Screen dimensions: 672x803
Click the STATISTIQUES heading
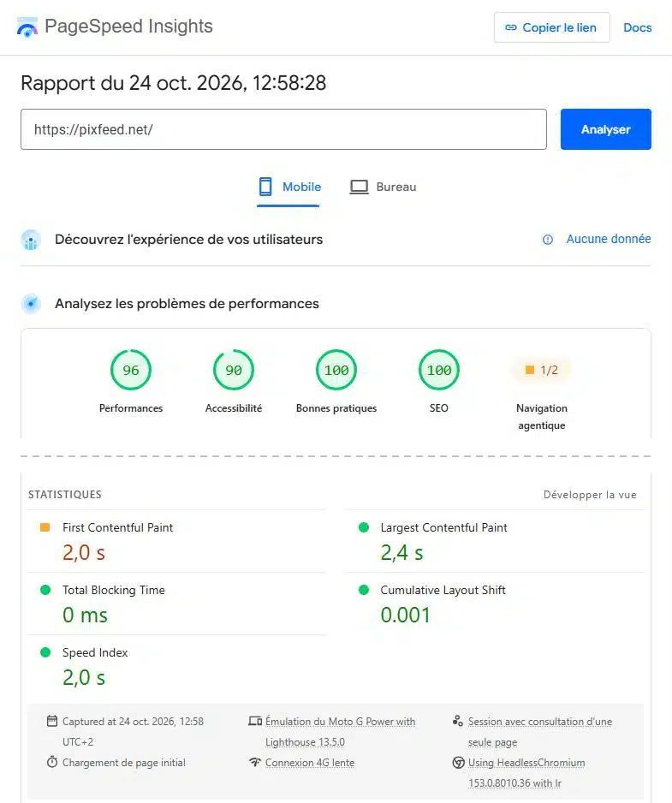[x=65, y=495]
